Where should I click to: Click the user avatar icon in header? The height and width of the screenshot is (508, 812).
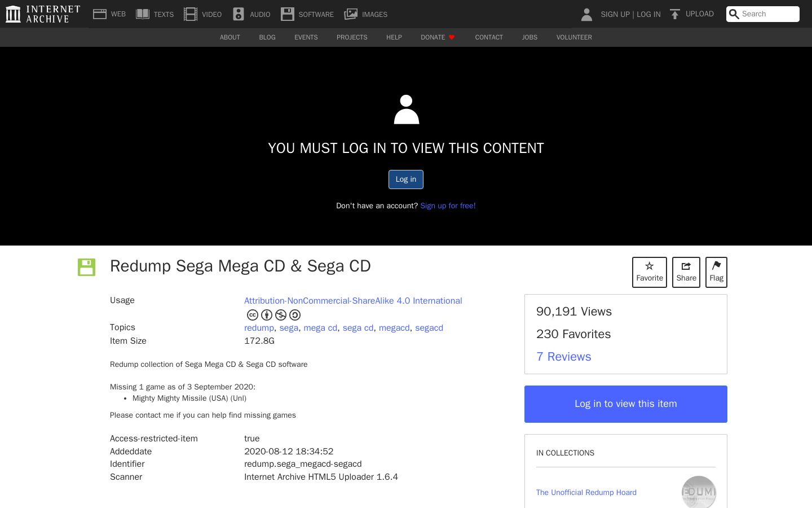[586, 14]
